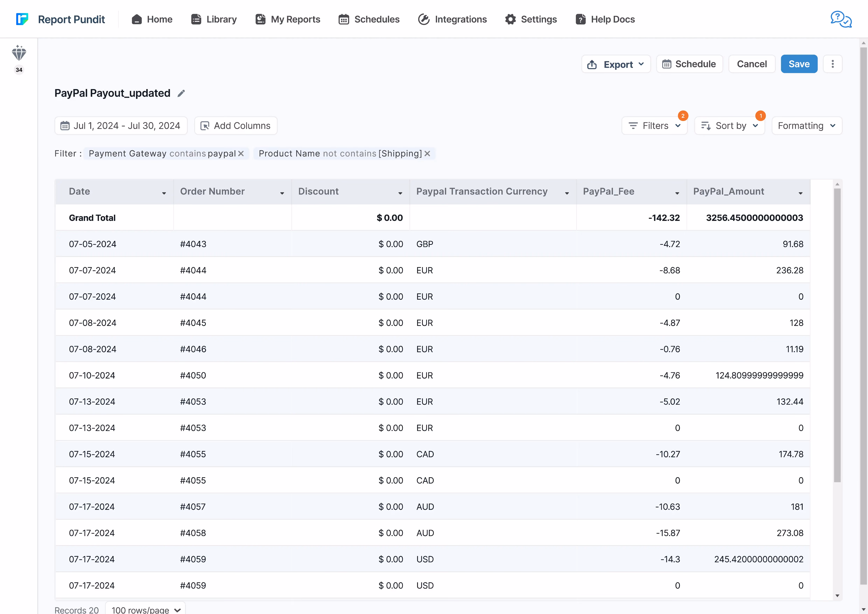
Task: Open the date range picker
Action: (x=121, y=125)
